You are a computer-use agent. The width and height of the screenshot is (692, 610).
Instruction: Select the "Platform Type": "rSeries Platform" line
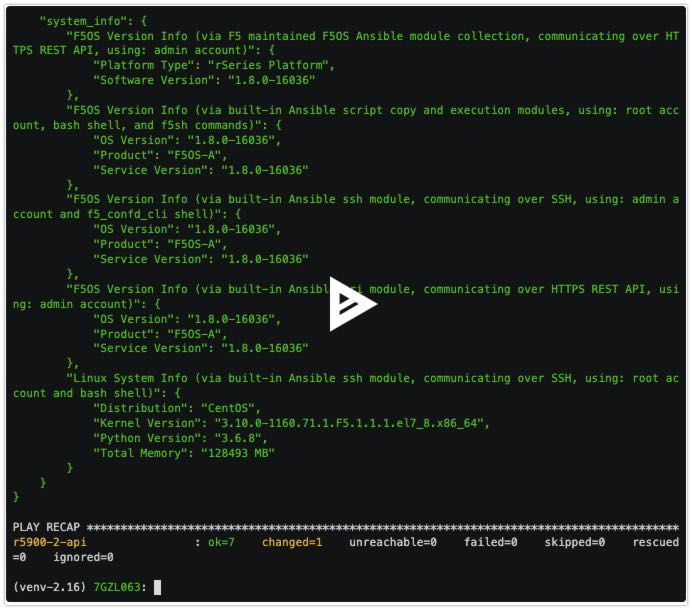214,65
